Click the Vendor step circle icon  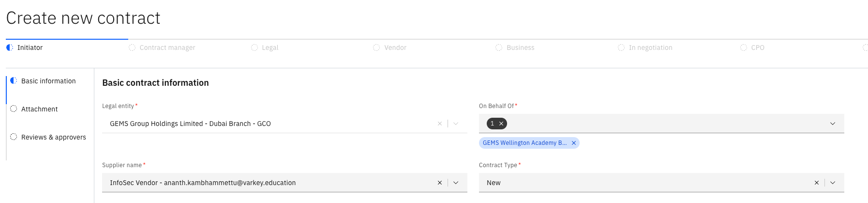pyautogui.click(x=376, y=47)
